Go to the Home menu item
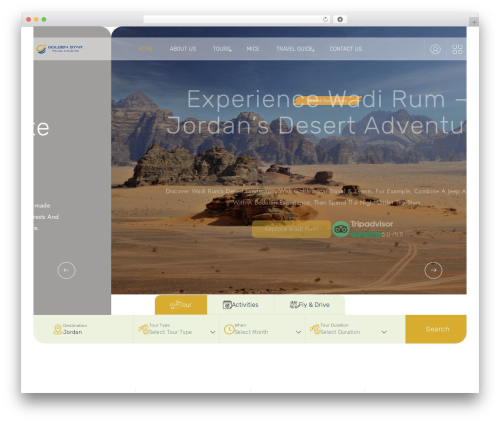The width and height of the screenshot is (500, 423). tap(145, 49)
